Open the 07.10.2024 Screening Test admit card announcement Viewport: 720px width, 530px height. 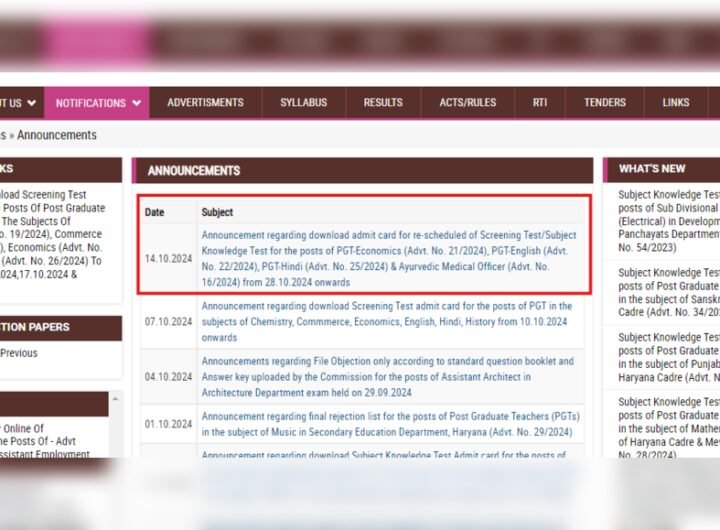coord(386,321)
